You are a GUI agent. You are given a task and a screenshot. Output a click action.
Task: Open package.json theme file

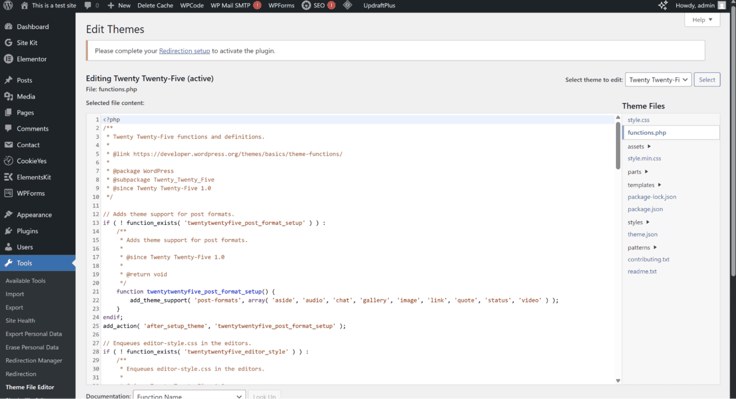coord(645,209)
